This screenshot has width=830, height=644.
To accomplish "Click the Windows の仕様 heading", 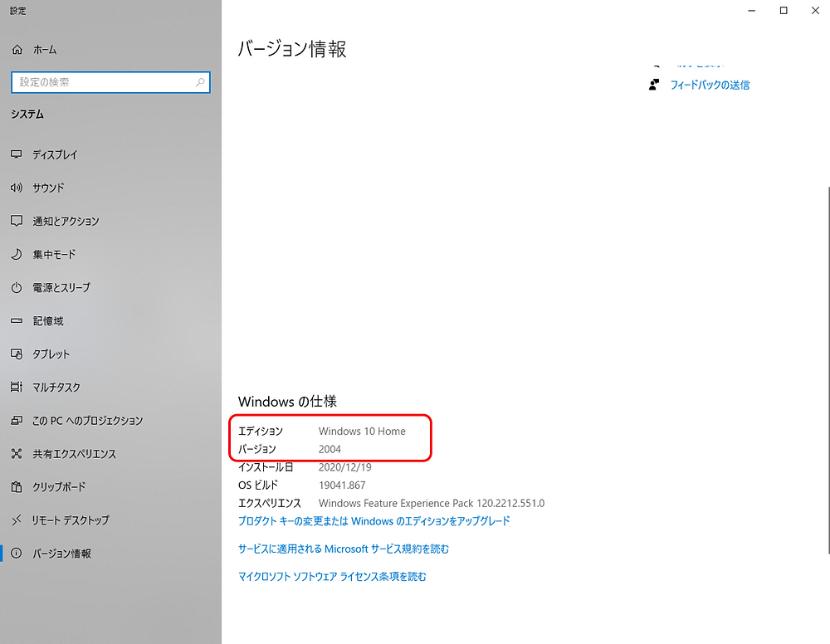I will [x=287, y=402].
